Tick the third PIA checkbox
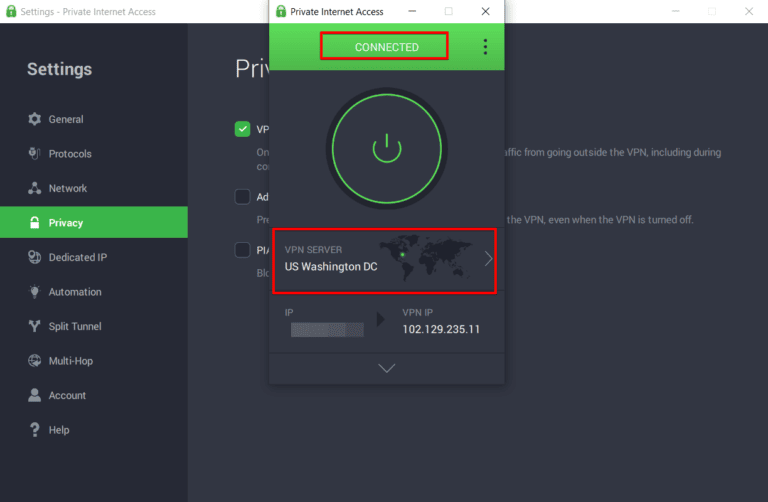768x502 pixels. pos(242,250)
